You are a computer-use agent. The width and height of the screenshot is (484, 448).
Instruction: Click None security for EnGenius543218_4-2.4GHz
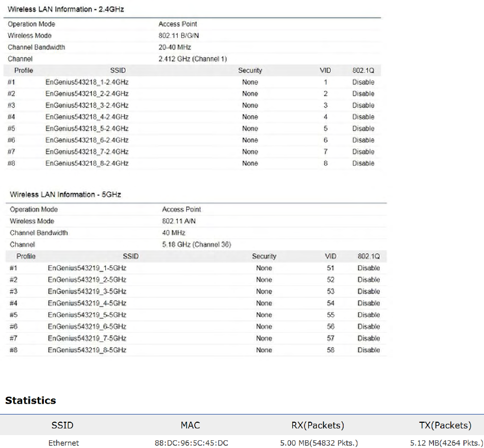click(x=250, y=117)
